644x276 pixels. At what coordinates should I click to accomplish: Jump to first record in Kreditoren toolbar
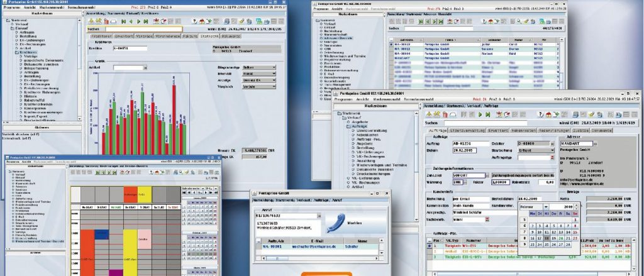tap(125, 21)
